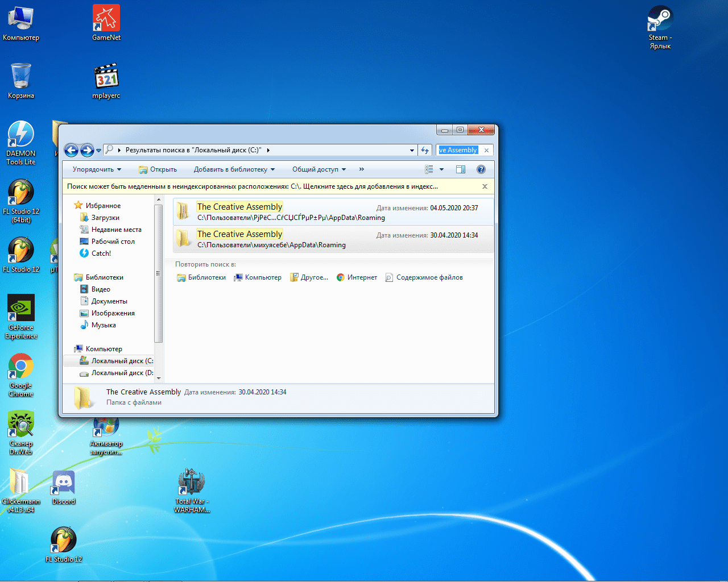728x582 pixels.
Task: Click the navigation pane scroll-down arrow
Action: point(159,378)
